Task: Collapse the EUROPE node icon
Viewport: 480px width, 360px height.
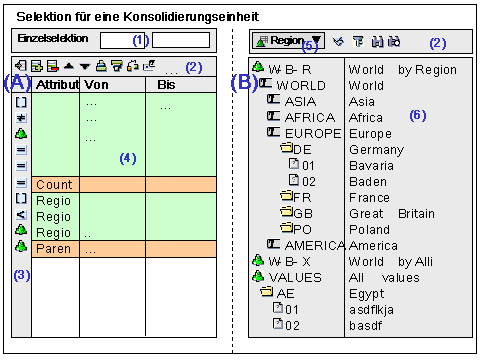Action: 273,132
